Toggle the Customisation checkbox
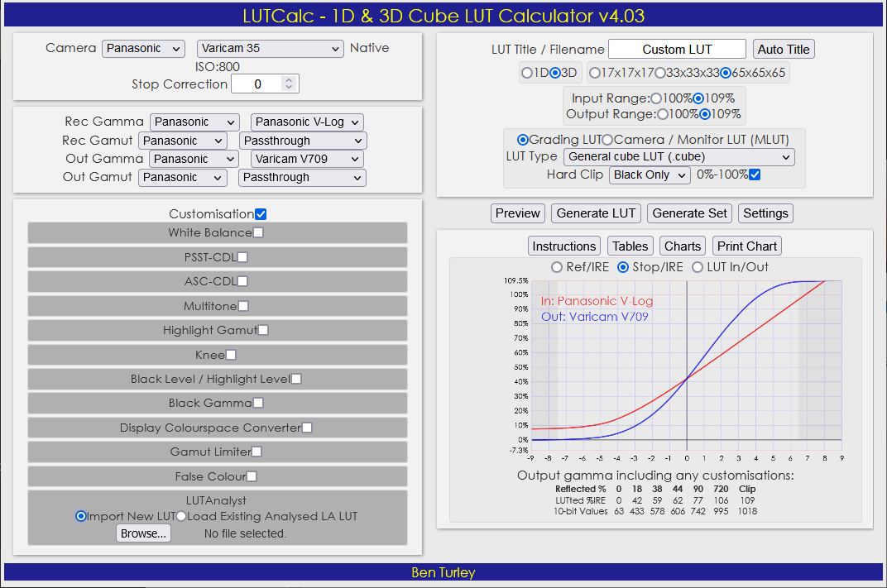Screen dimensions: 887x588 261,214
